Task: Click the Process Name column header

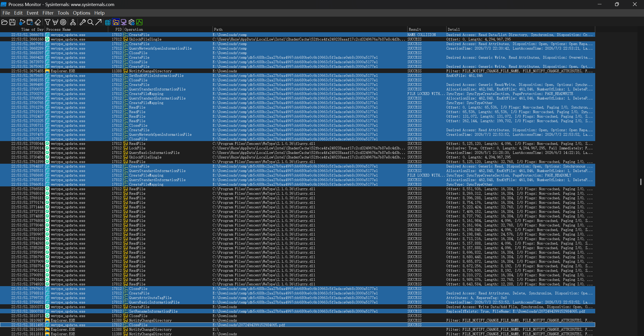Action: point(76,29)
